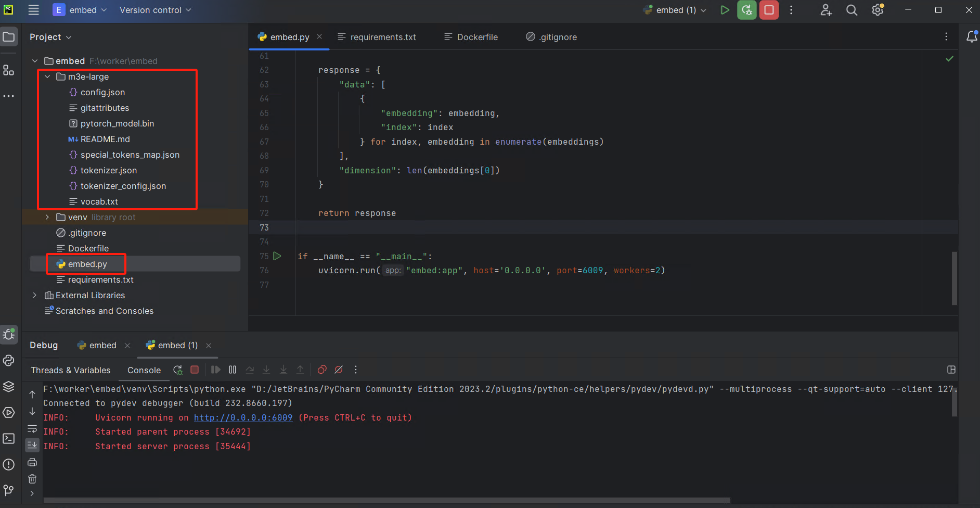Viewport: 980px width, 508px height.
Task: Open the Python Packages tool window
Action: point(9,386)
